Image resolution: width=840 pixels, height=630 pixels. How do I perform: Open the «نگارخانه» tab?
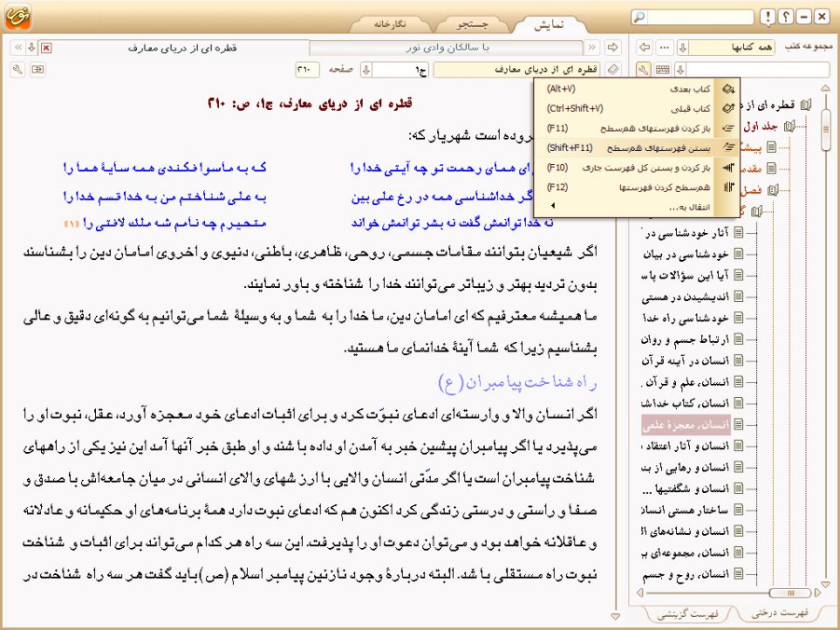pyautogui.click(x=390, y=24)
